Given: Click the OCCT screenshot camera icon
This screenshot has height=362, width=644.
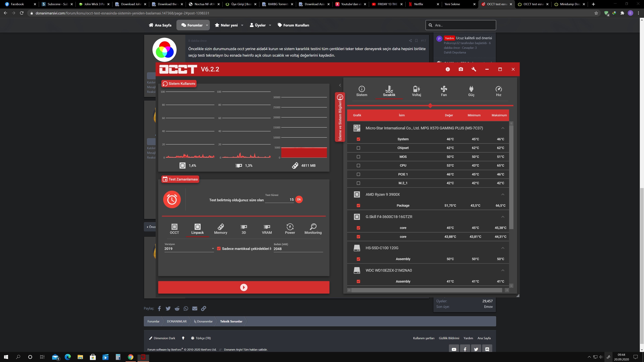Looking at the screenshot, I should [461, 69].
